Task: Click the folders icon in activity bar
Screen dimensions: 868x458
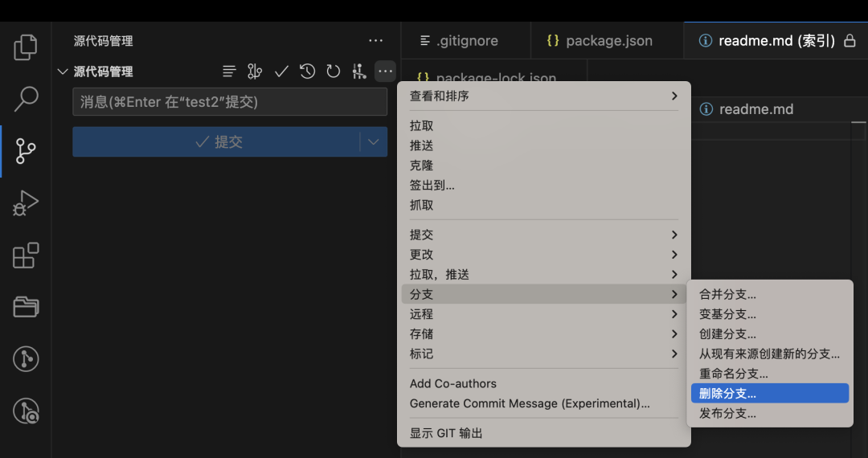Action: 26,307
